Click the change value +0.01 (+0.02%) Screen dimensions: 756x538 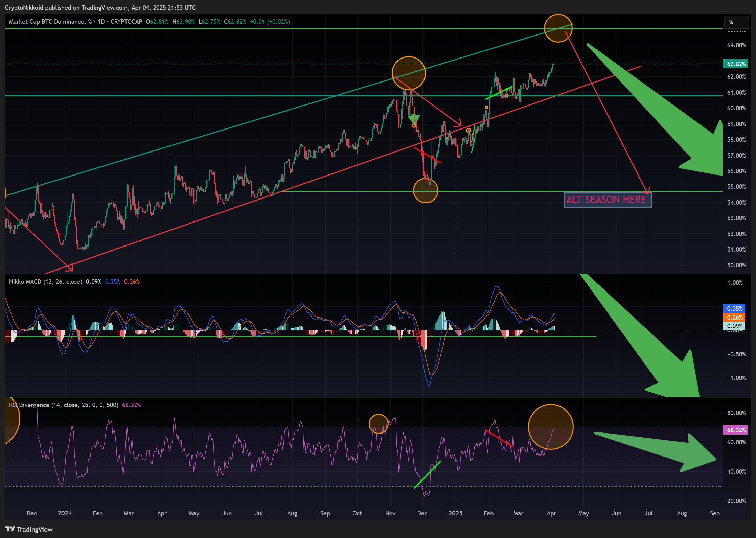(270, 22)
